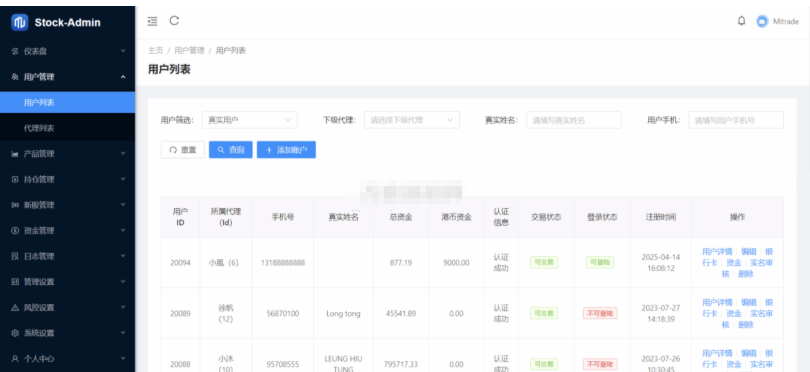Click 编辑 for user 20094
The image size is (810, 372).
749,252
